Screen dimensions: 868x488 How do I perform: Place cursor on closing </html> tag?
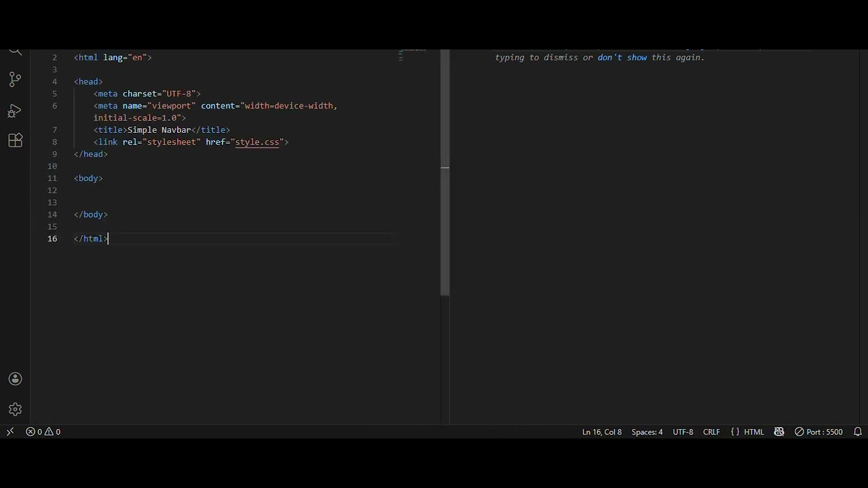click(x=91, y=239)
